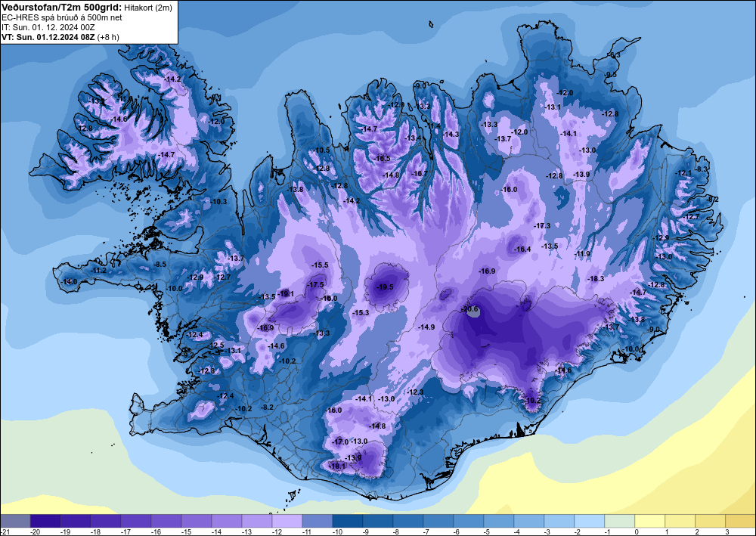Click the -8.3 temperature value on the east coast
Viewport: 756px width, 536px height.
pos(702,169)
